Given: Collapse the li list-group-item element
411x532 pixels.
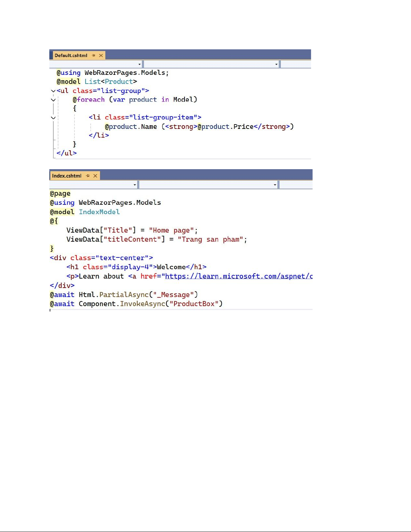Looking at the screenshot, I should (53, 117).
